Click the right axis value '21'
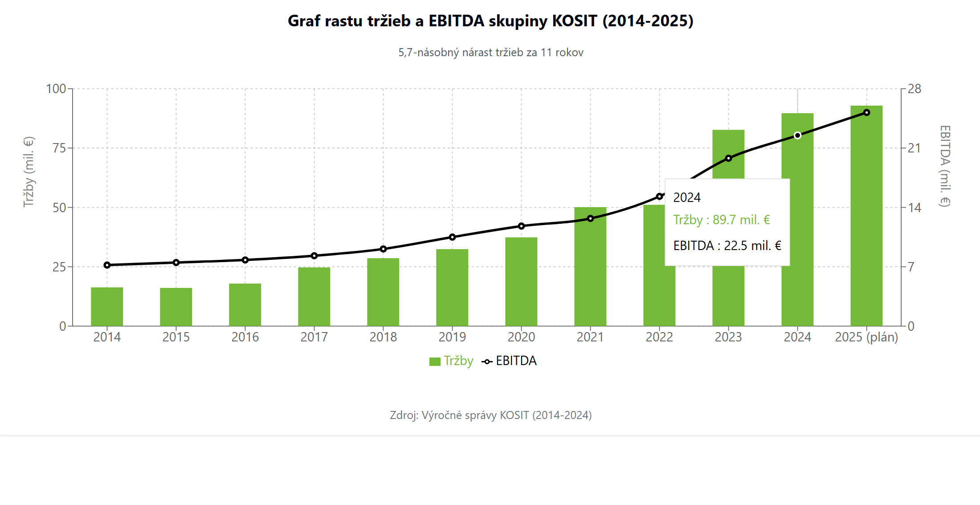 point(915,148)
